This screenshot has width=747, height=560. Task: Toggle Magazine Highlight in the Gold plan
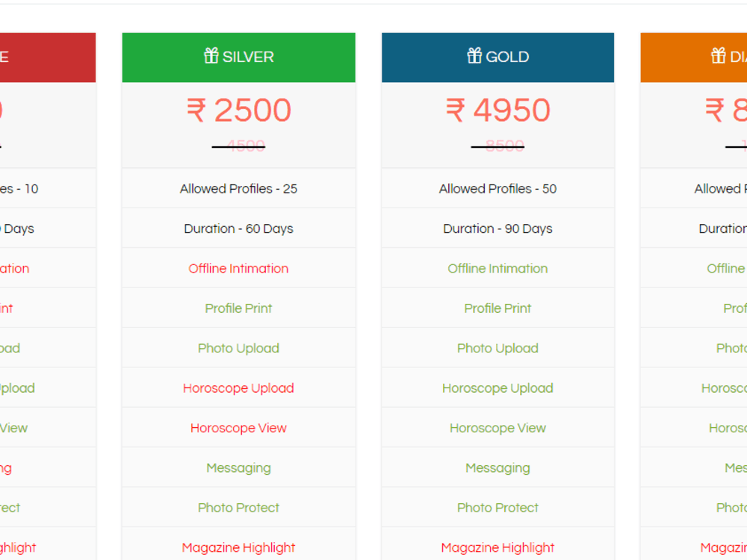pyautogui.click(x=498, y=547)
